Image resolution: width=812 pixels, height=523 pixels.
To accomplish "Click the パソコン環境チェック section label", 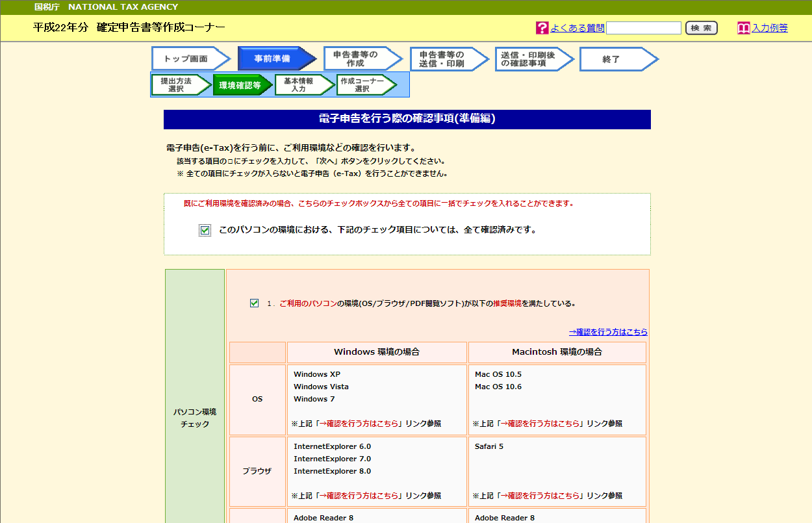I will [x=195, y=418].
